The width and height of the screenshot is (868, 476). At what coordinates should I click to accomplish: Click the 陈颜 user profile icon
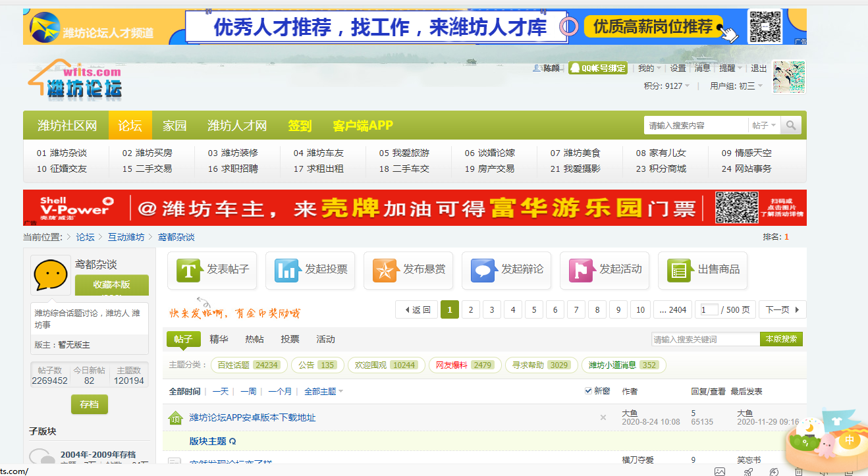click(537, 68)
